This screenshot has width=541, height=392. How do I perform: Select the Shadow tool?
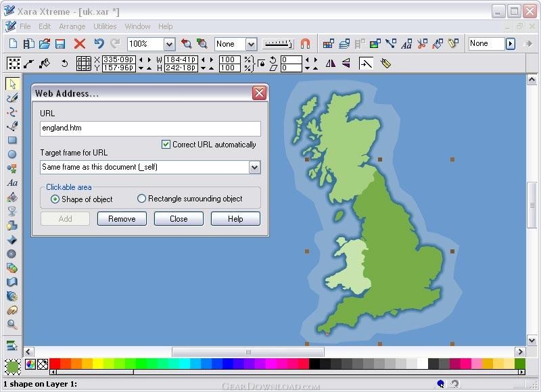12,226
